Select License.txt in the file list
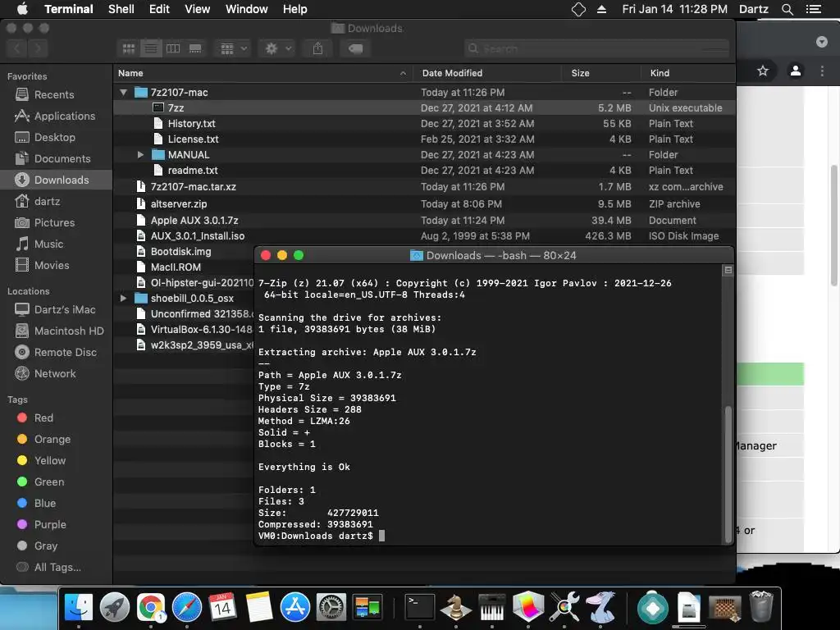 coord(424,139)
